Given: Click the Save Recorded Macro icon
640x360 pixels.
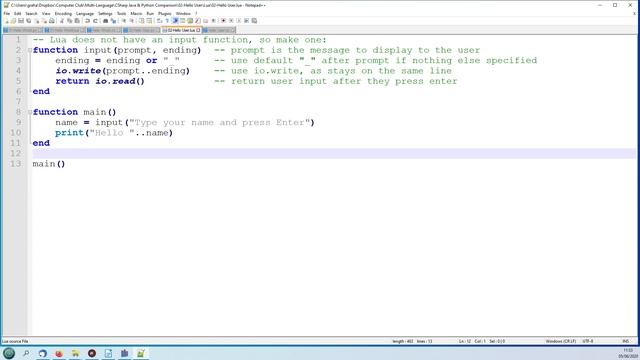Looking at the screenshot, I should pyautogui.click(x=253, y=20).
